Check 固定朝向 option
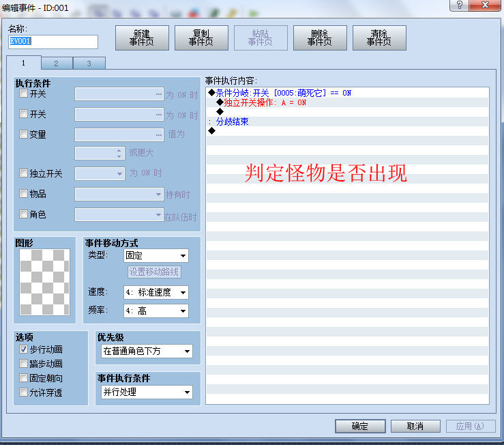This screenshot has height=445, width=504. click(x=23, y=378)
